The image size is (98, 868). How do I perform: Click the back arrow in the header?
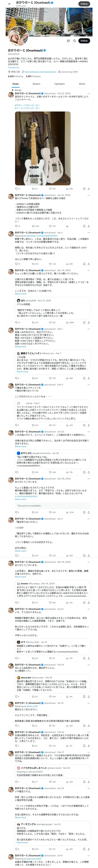(9, 4)
